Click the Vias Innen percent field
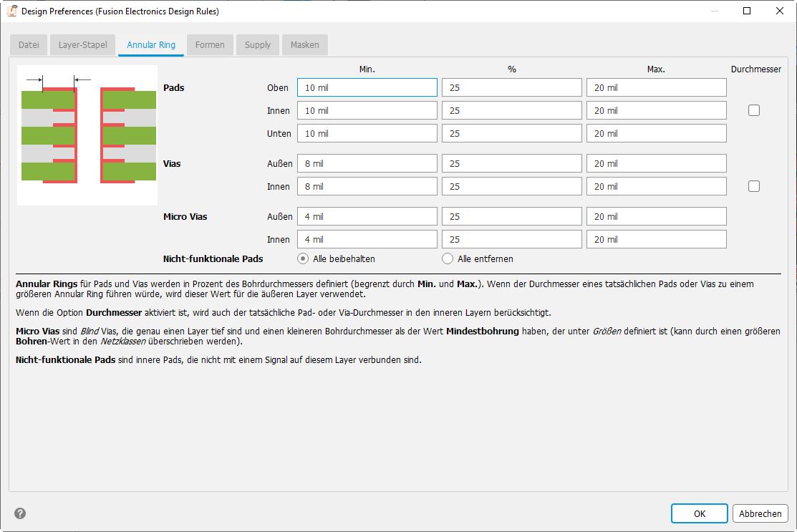Viewport: 797px width, 532px height. (x=512, y=186)
